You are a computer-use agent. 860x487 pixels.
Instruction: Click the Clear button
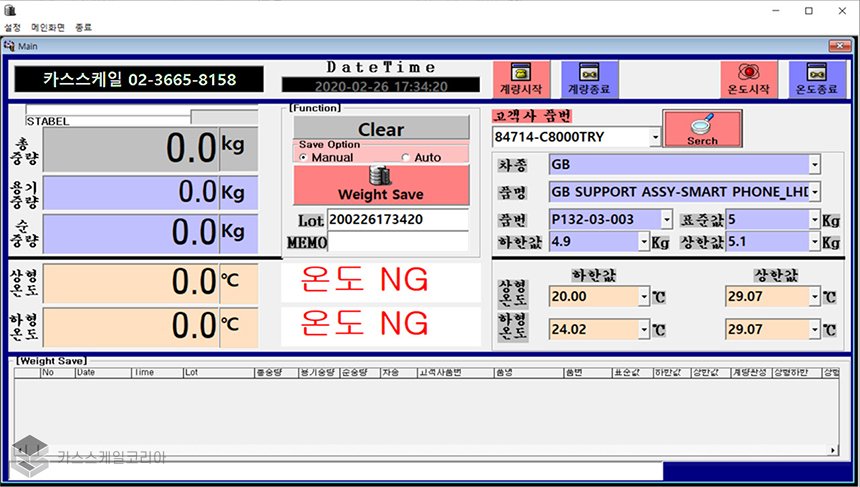tap(380, 129)
